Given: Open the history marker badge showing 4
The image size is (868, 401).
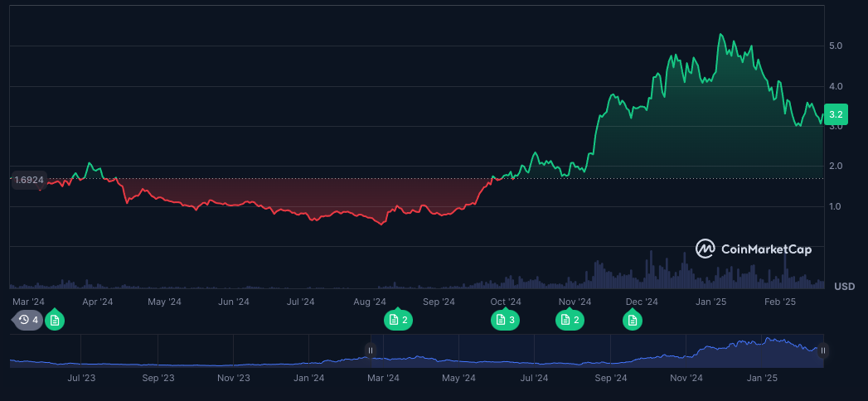Looking at the screenshot, I should (27, 320).
